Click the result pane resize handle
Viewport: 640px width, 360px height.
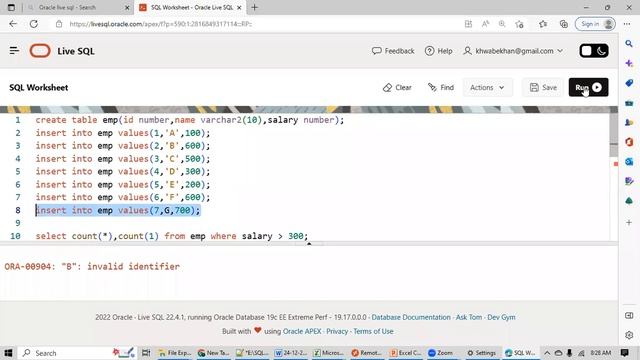point(309,244)
